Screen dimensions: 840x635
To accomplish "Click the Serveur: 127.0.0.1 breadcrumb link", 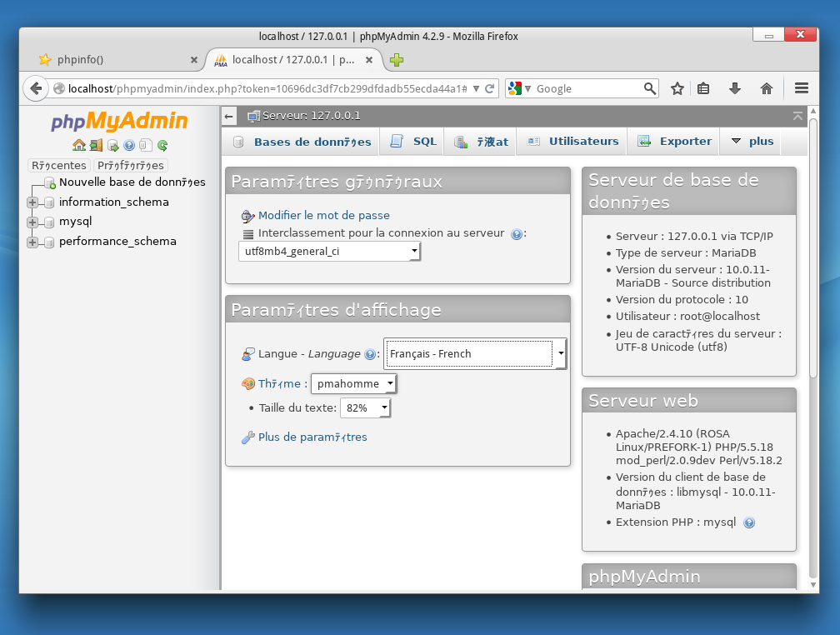I will 312,116.
